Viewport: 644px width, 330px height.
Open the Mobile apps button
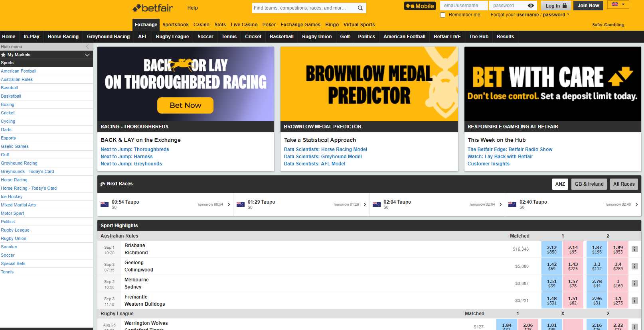point(420,6)
